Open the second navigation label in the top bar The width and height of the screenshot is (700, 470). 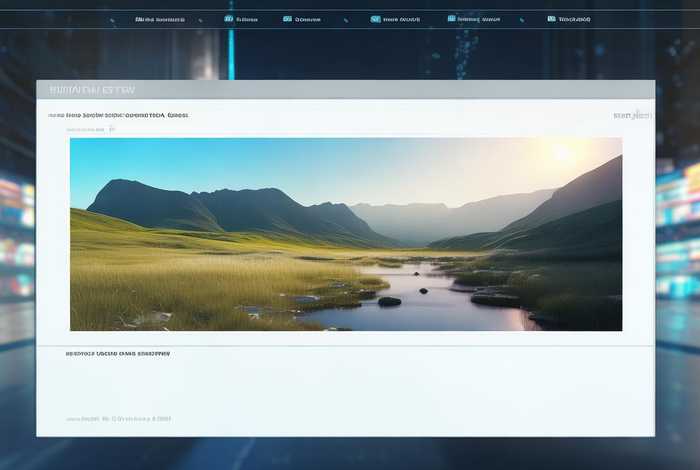pyautogui.click(x=247, y=20)
